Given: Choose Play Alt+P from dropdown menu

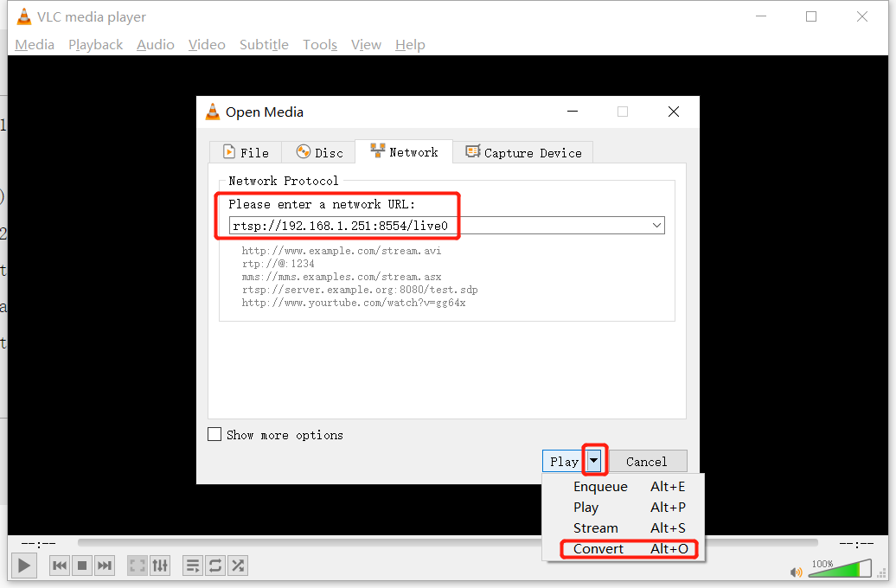Looking at the screenshot, I should click(x=624, y=507).
